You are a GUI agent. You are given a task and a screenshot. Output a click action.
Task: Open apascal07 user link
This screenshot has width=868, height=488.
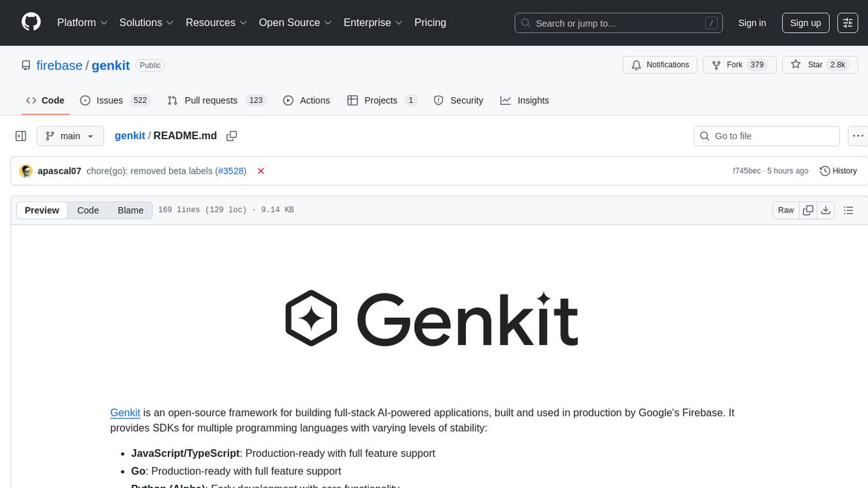[59, 171]
